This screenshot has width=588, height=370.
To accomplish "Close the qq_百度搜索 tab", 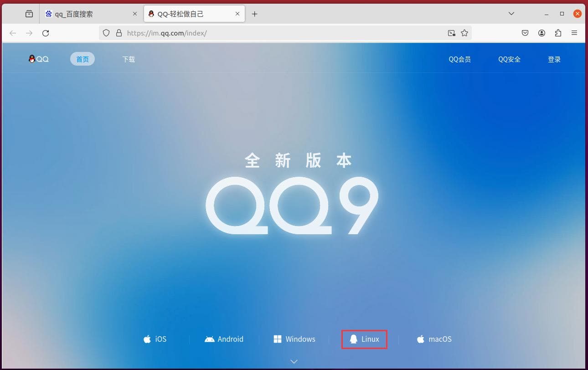I will (134, 14).
